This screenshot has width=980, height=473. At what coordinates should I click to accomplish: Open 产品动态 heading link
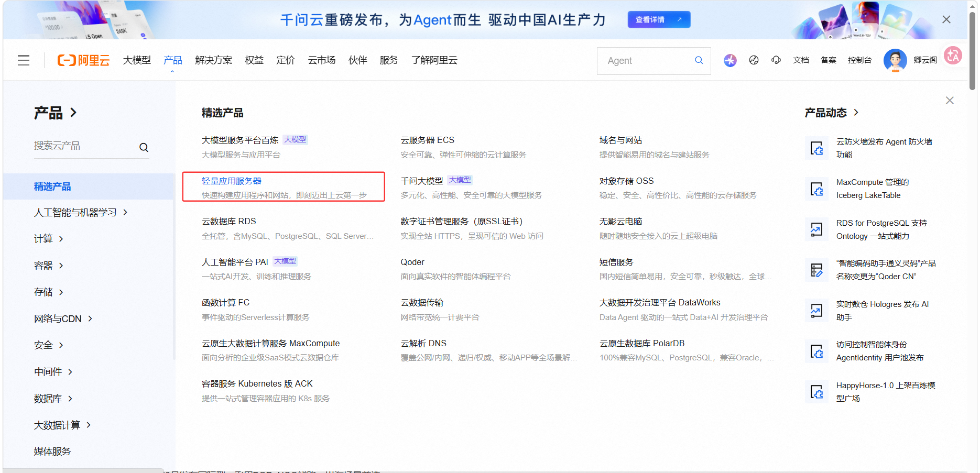[x=832, y=113]
